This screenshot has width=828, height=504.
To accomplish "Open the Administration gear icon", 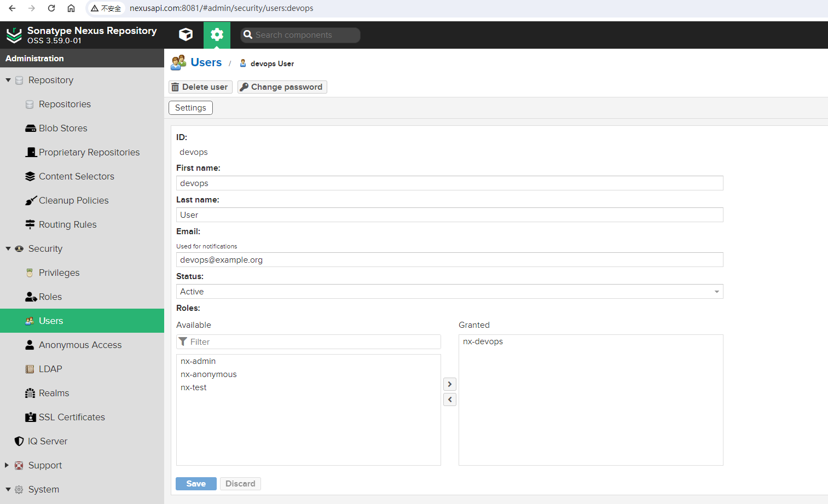I will 217,34.
